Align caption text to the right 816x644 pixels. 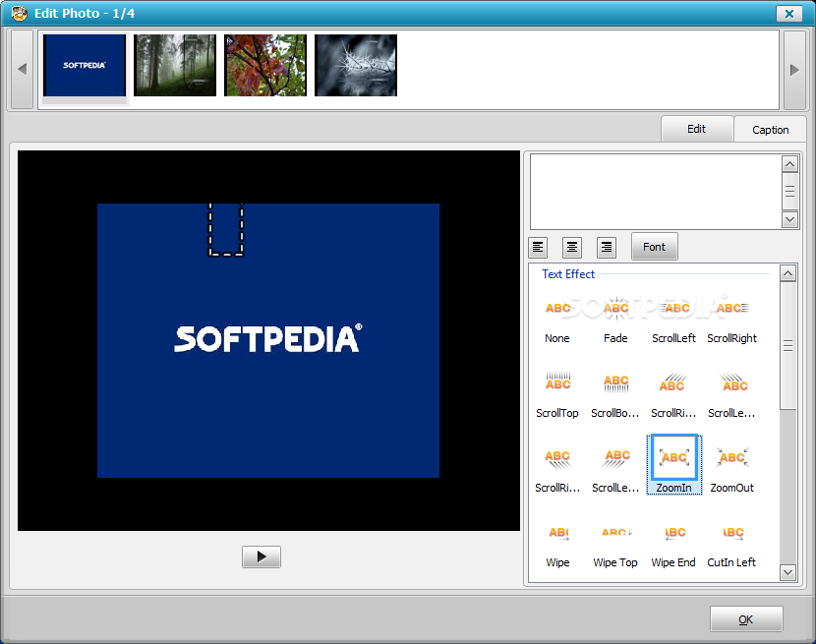point(607,248)
